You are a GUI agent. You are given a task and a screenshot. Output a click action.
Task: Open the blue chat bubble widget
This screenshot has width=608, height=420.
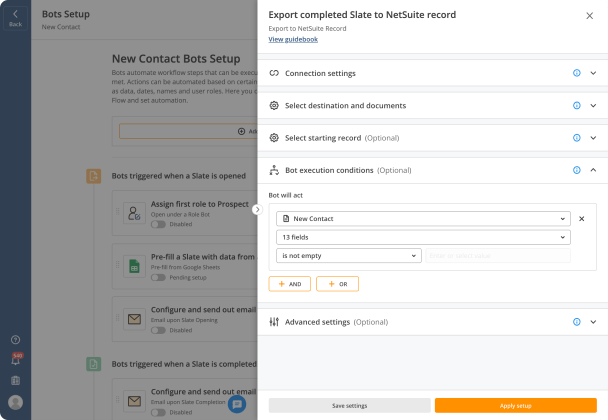coord(237,404)
